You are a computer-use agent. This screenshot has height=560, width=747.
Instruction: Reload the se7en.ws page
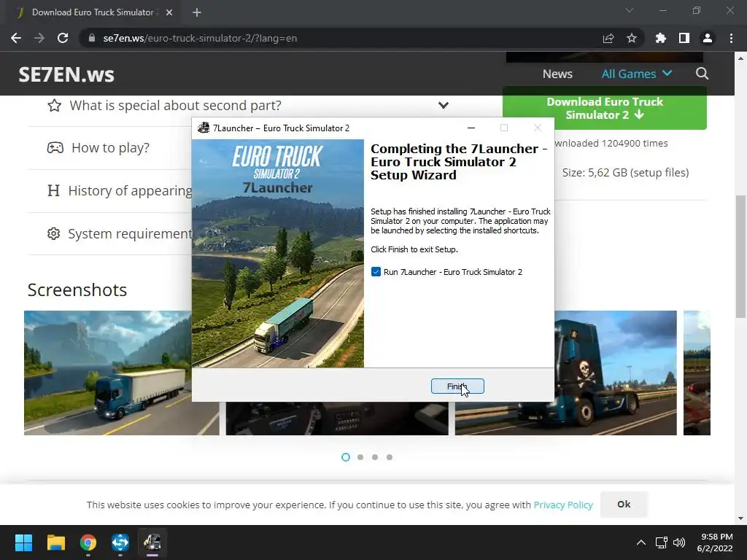point(63,38)
